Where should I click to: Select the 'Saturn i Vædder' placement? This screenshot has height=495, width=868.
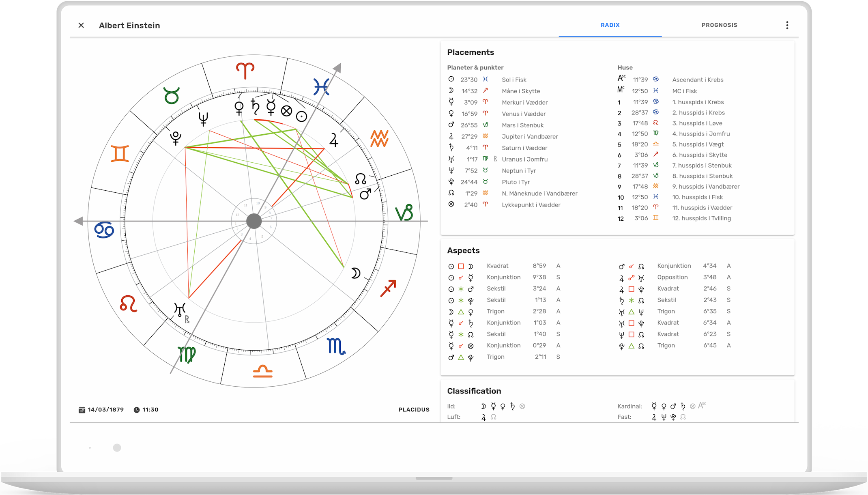coord(524,148)
